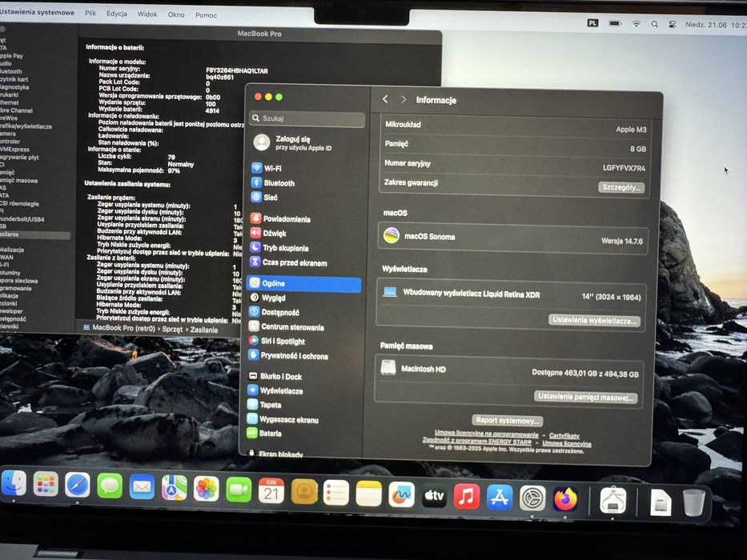Select Wygaszacz ekranu in sidebar

click(303, 419)
